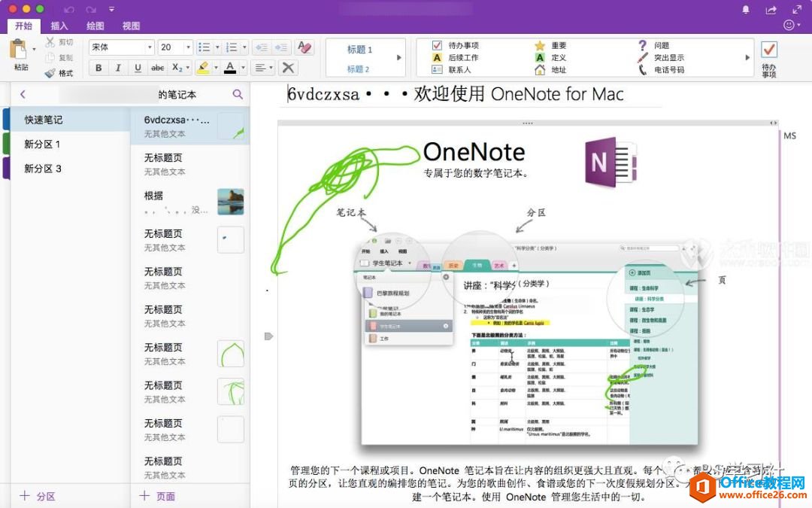Select the 电话号码 phone tag
This screenshot has width=812, height=508.
[x=661, y=69]
